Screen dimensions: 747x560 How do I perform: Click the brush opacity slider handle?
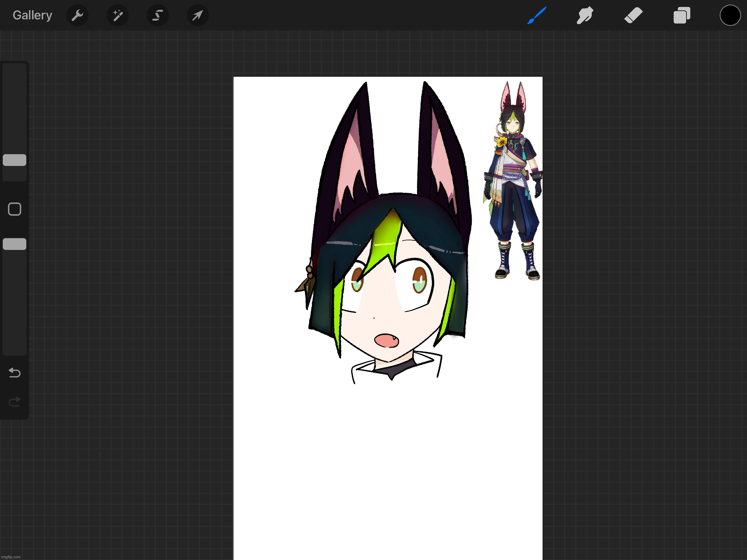(15, 244)
